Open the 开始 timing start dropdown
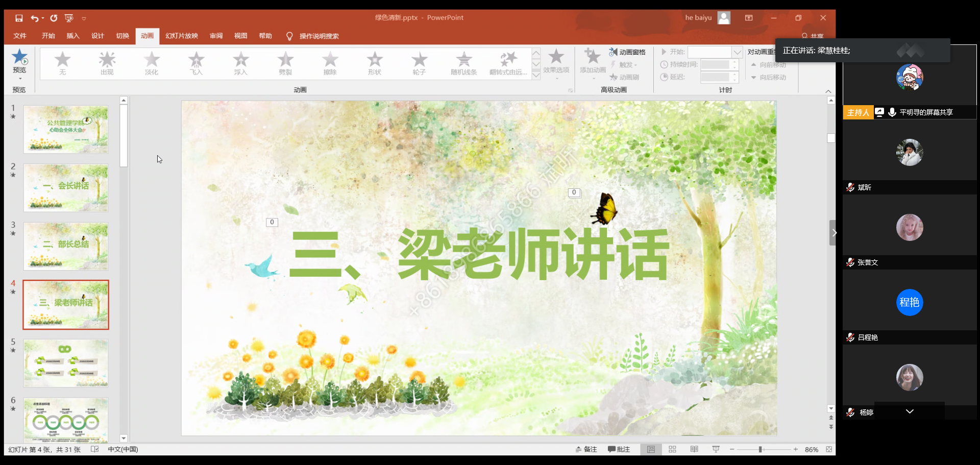The height and width of the screenshot is (465, 980). (x=737, y=52)
